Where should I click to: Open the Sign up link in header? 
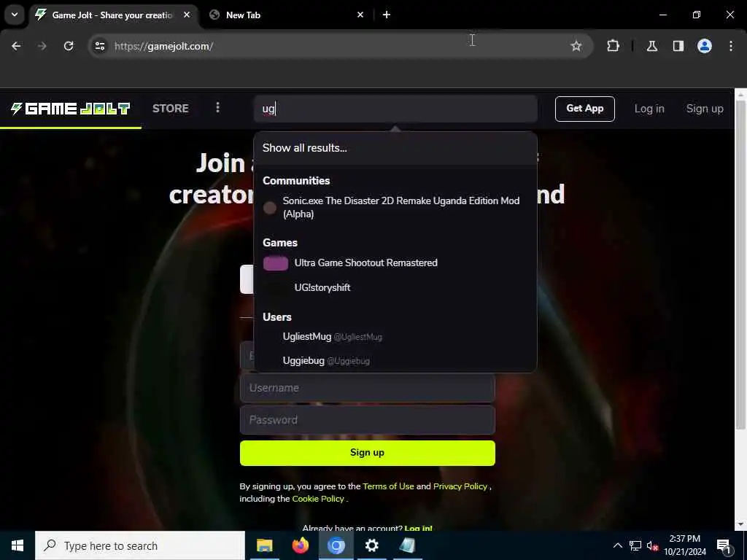click(x=705, y=109)
